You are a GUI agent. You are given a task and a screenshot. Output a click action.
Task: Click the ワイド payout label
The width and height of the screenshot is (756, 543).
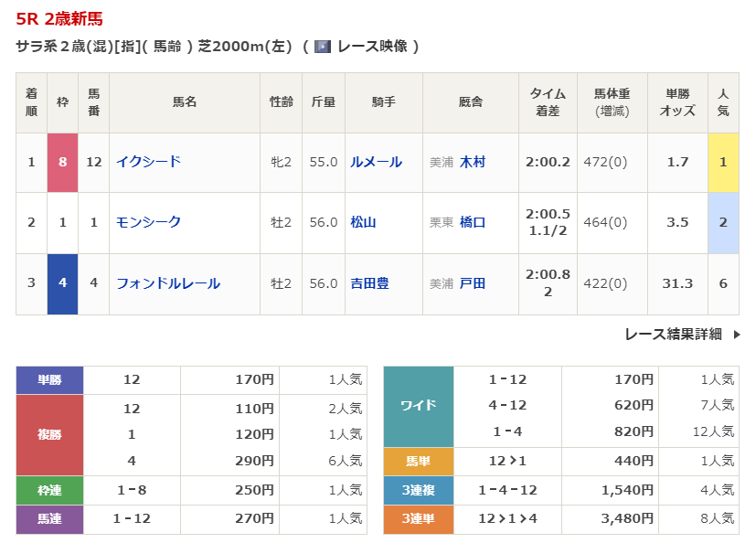pos(418,405)
